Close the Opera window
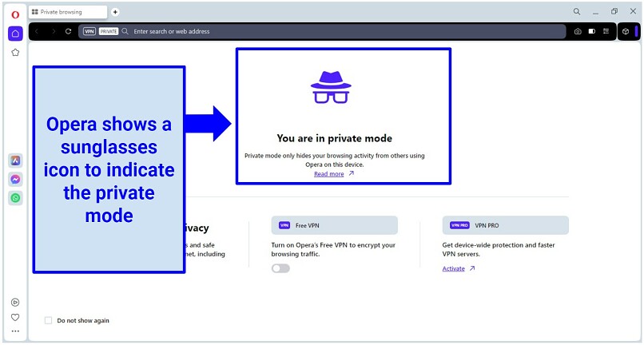The width and height of the screenshot is (644, 345). click(633, 11)
